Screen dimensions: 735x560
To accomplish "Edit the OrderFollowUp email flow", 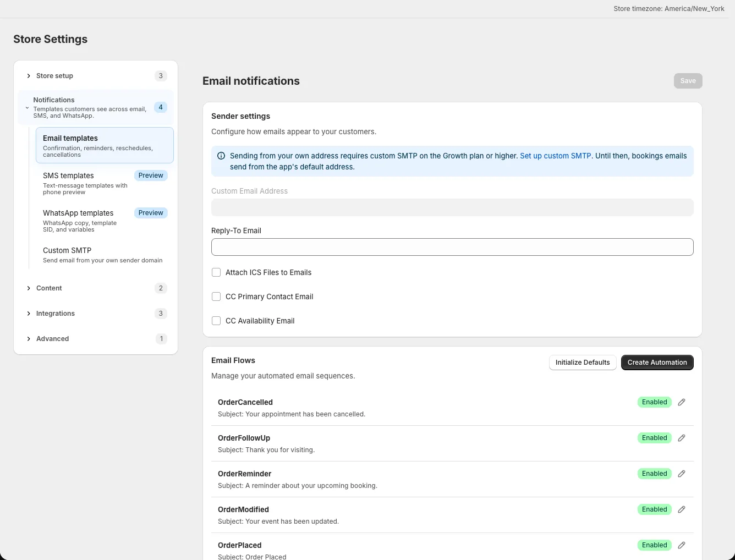I will [682, 438].
